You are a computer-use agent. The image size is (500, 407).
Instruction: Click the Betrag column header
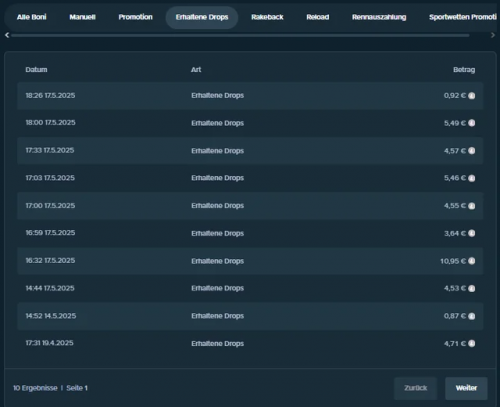pos(464,70)
